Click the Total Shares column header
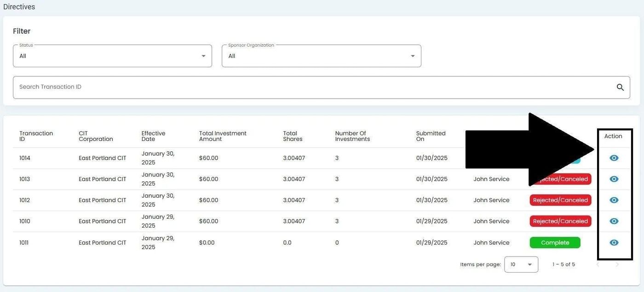The image size is (644, 292). click(x=293, y=136)
